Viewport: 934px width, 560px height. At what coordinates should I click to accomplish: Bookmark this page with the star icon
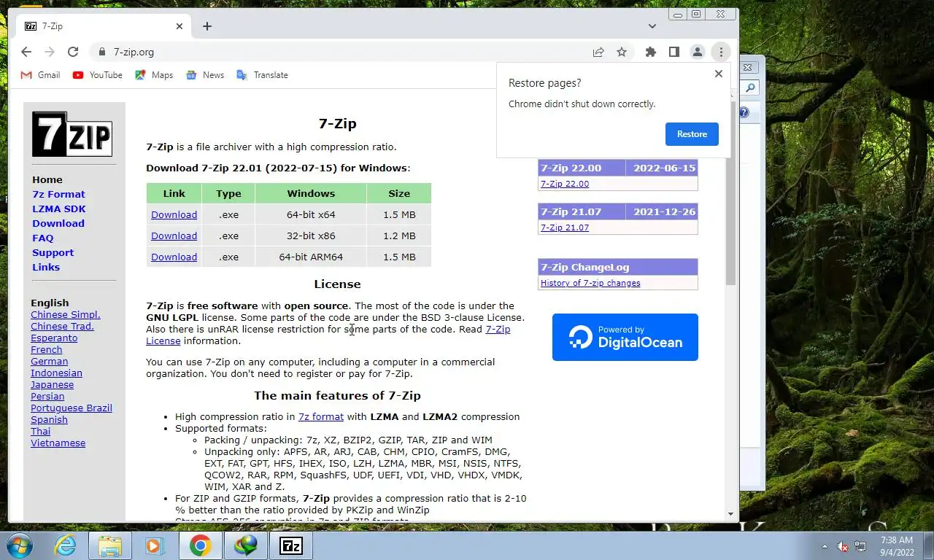click(x=622, y=52)
